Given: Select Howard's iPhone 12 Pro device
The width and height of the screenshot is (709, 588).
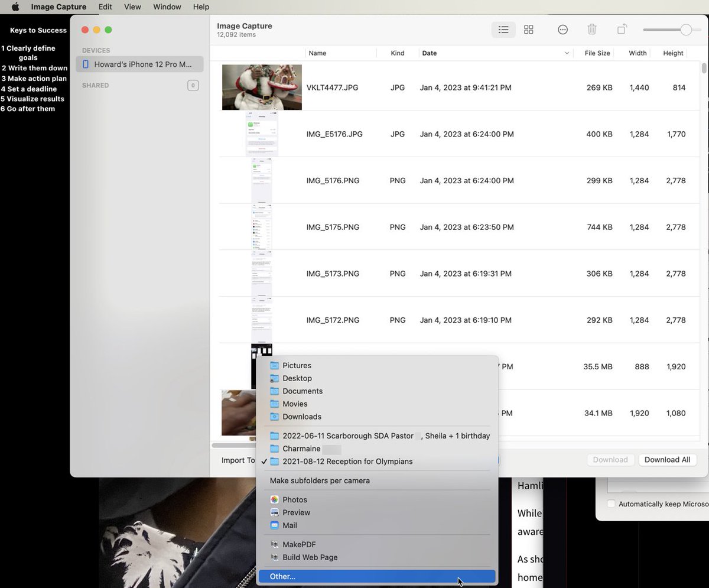Looking at the screenshot, I should 139,64.
